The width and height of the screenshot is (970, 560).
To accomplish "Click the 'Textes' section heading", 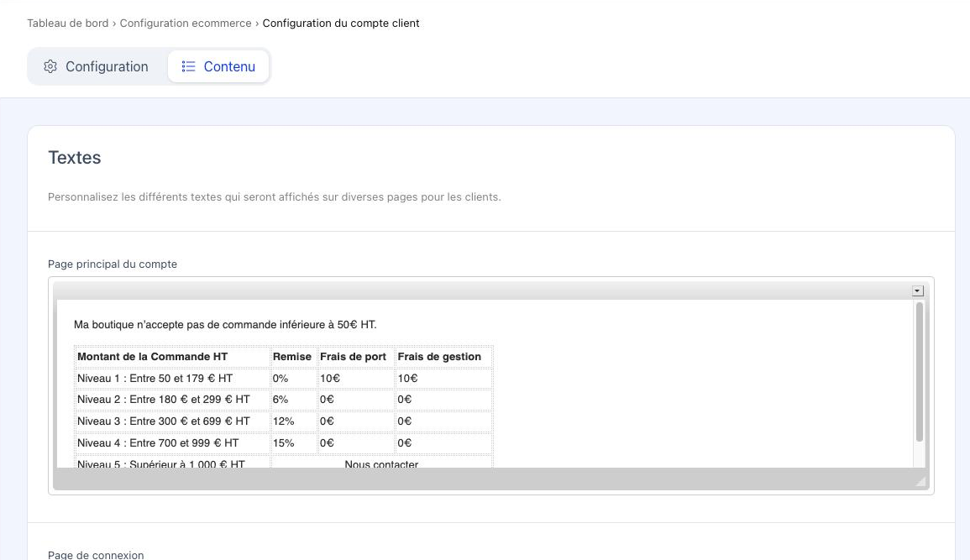I will 74,158.
